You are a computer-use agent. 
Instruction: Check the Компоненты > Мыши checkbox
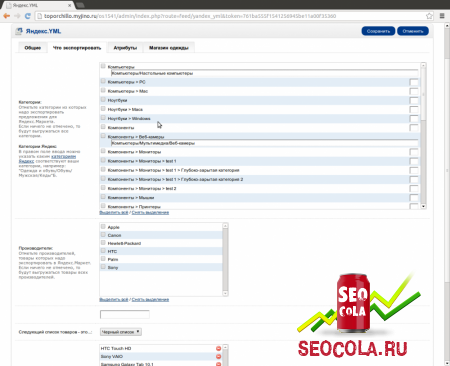(x=103, y=197)
